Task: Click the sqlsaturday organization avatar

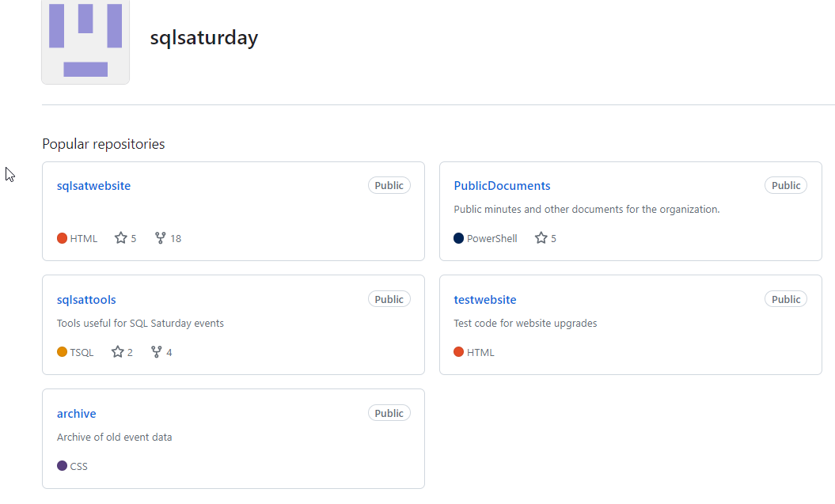Action: (x=85, y=40)
